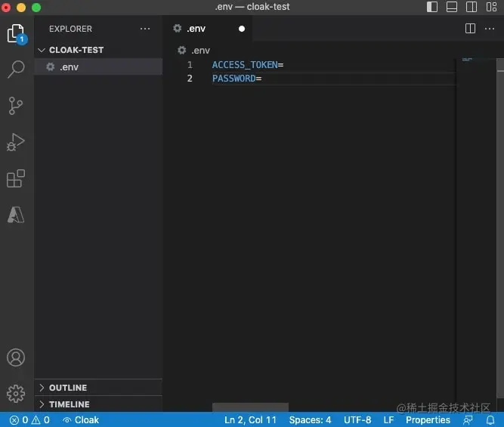The height and width of the screenshot is (427, 504).
Task: Open editor More Actions menu
Action: click(490, 29)
